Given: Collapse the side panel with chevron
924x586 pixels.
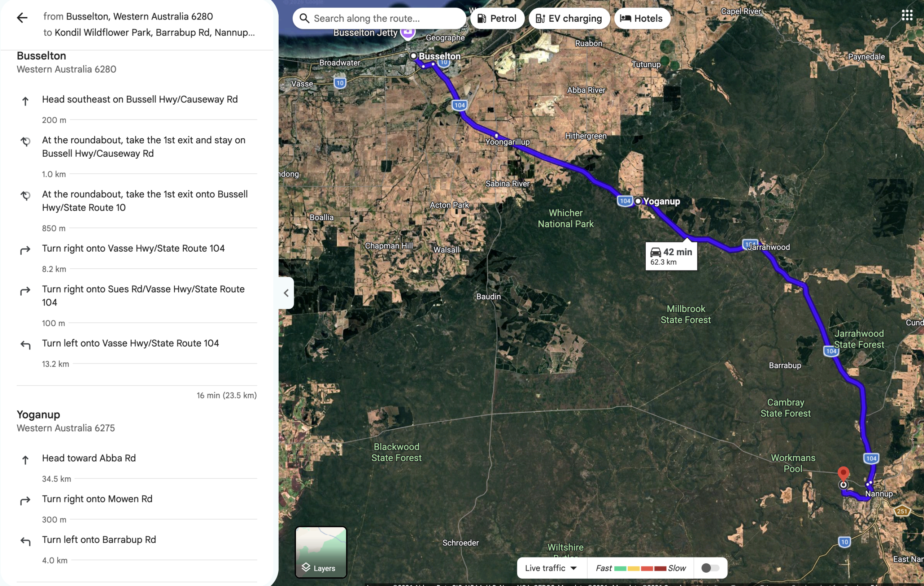Looking at the screenshot, I should 286,293.
